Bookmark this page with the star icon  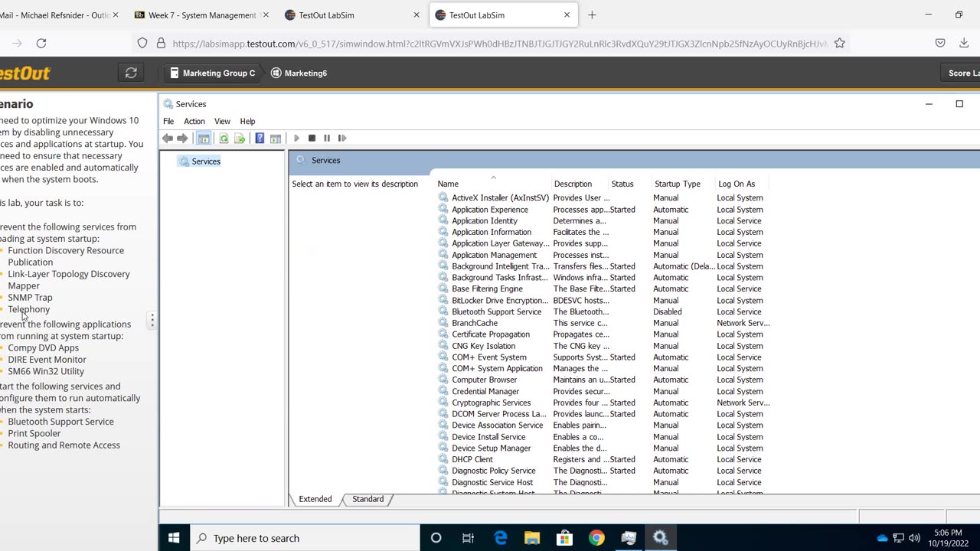pyautogui.click(x=840, y=44)
